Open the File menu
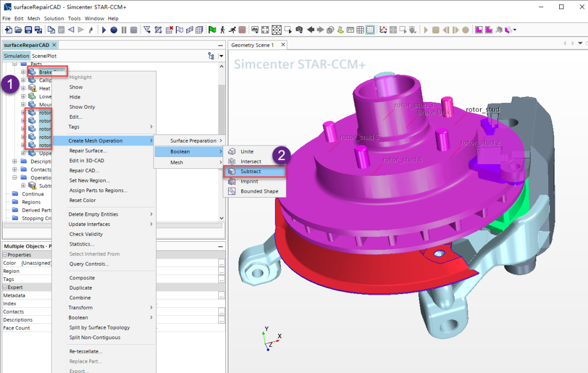Screen dimensions: 588x373 7,19
